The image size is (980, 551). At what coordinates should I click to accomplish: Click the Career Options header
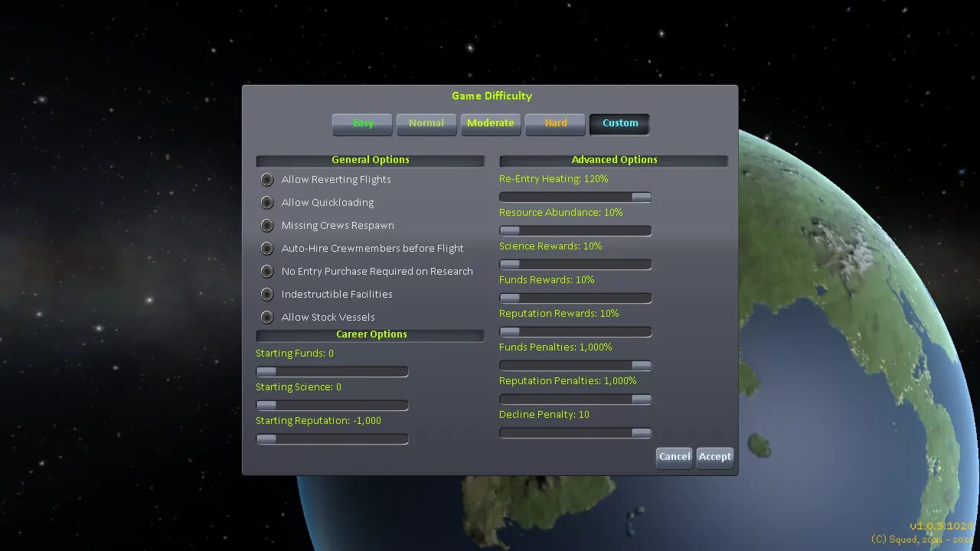[x=371, y=334]
